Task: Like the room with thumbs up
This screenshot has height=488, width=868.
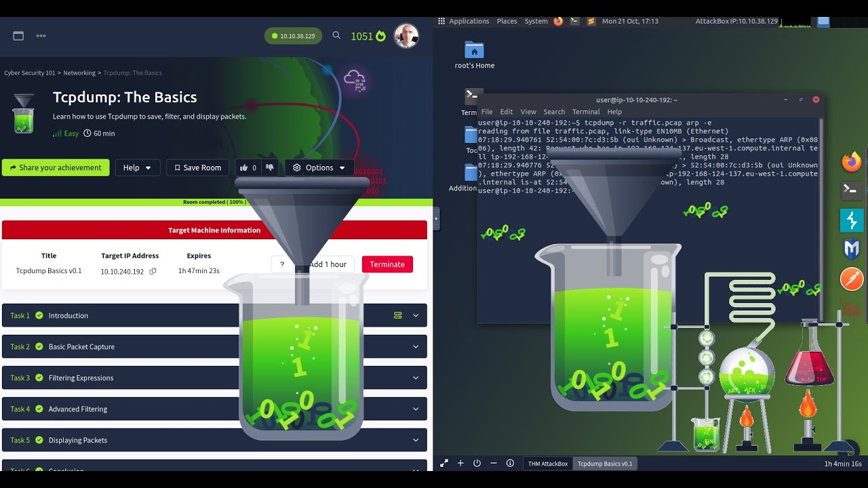Action: (245, 167)
